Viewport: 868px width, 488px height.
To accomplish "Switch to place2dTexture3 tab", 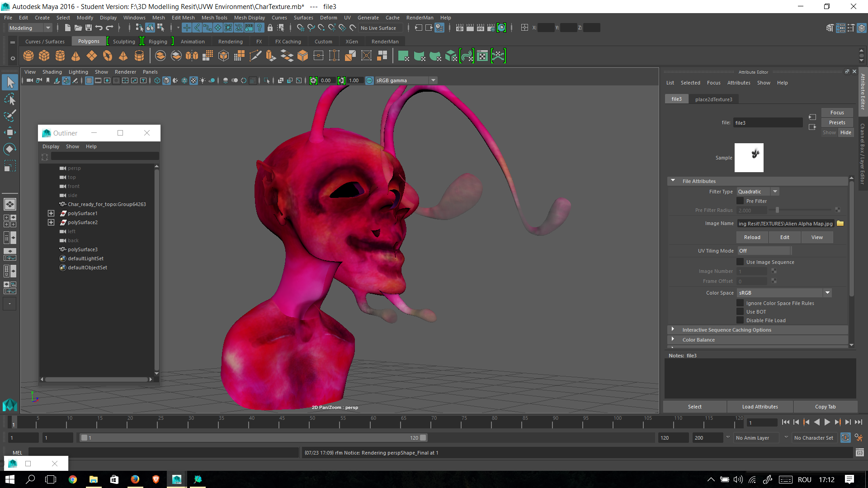I will [x=713, y=99].
